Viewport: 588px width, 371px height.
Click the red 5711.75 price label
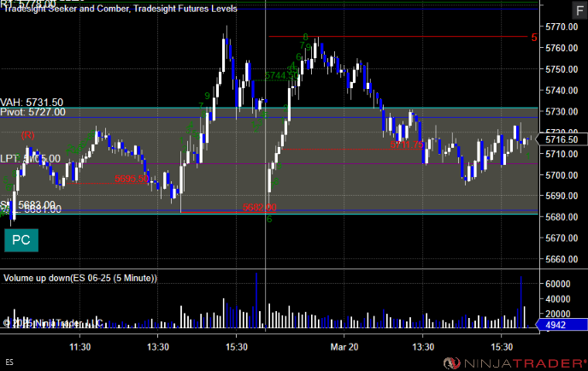(407, 144)
